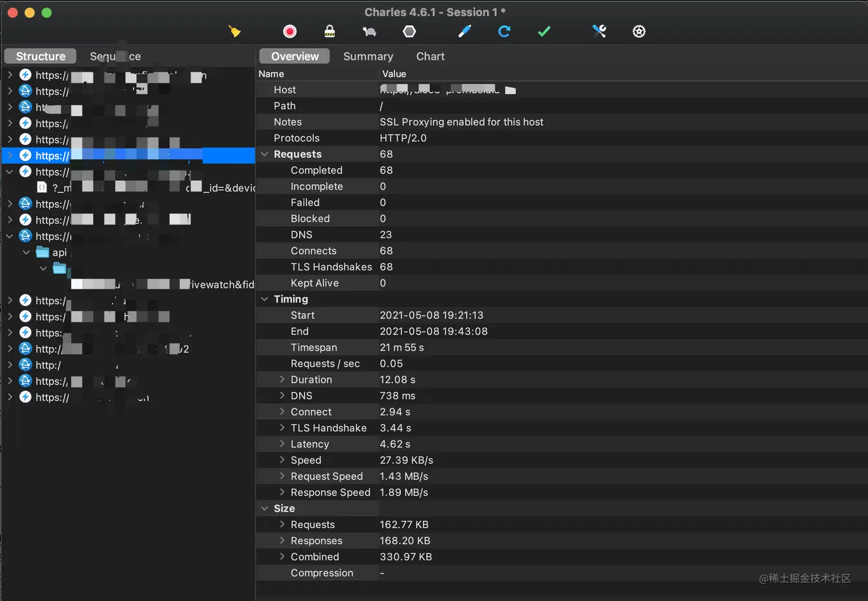Screen dimensions: 868x601
Task: Click the TLS Handshakes count row
Action: (562, 267)
